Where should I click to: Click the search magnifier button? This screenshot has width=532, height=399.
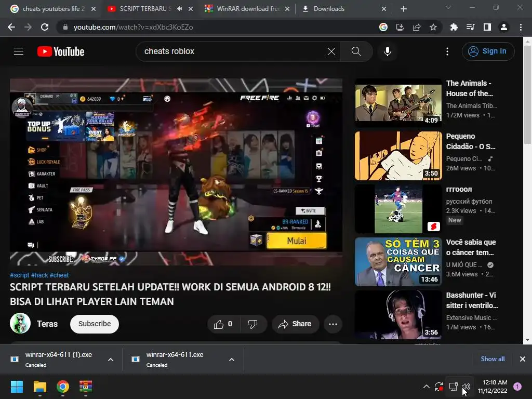(356, 51)
